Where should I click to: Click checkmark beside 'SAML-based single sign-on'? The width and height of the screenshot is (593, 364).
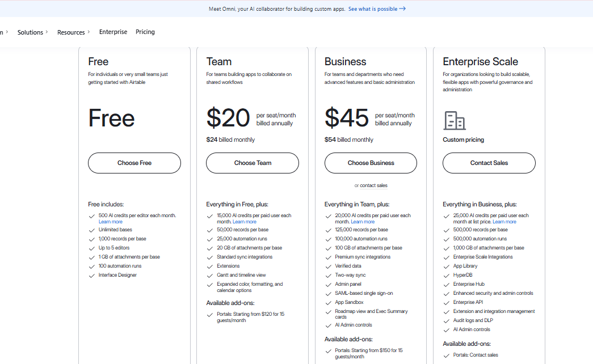click(328, 294)
